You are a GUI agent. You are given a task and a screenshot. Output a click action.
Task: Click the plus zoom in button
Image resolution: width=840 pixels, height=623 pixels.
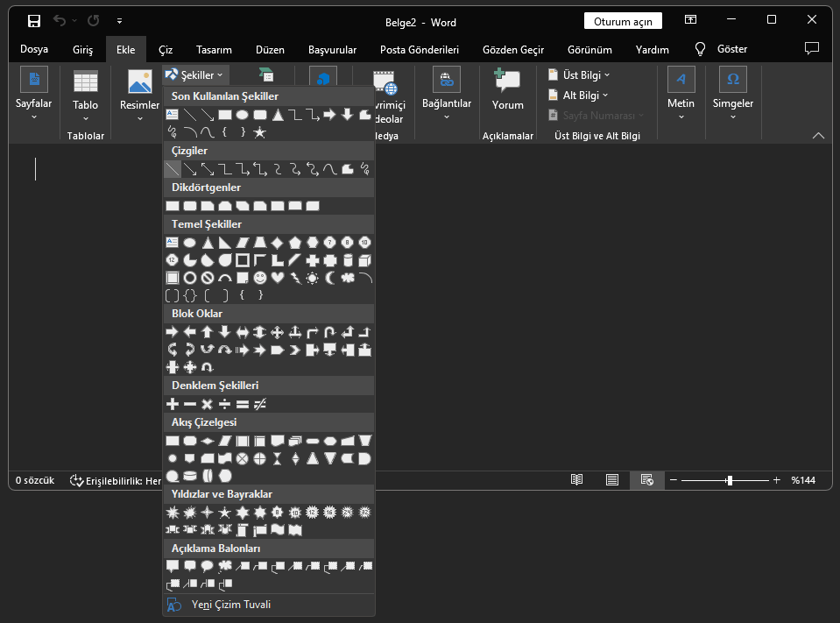point(777,480)
